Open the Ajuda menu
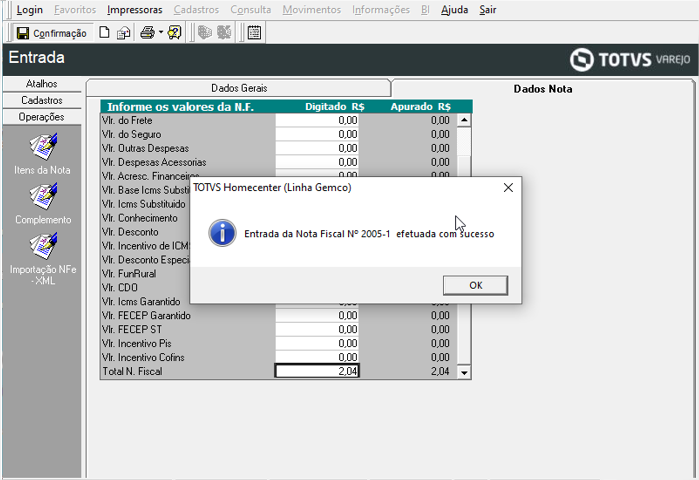Screen dimensions: 699x480 point(454,9)
